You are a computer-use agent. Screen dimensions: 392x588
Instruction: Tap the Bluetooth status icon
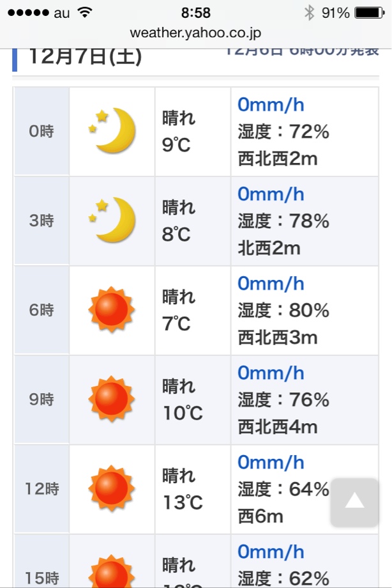309,13
